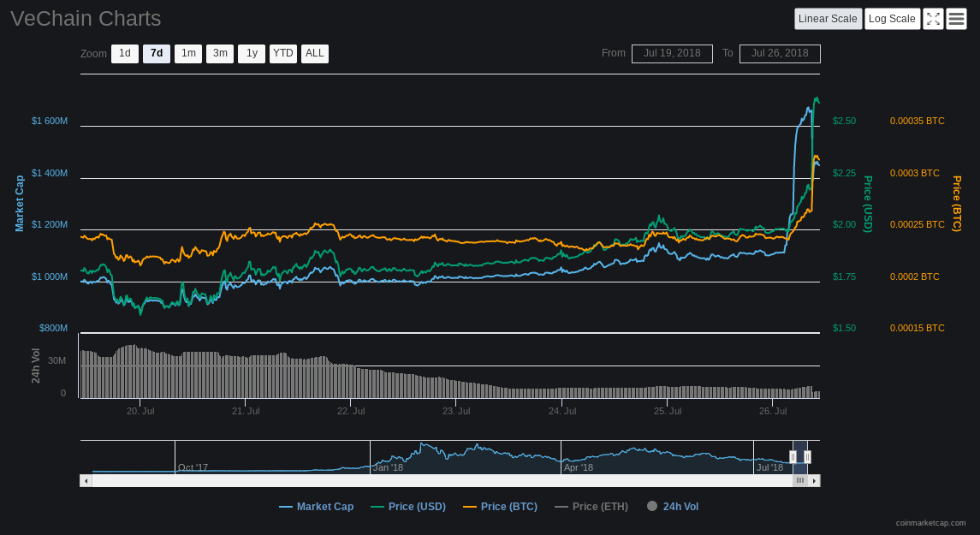Screen dimensions: 980x535
Task: Toggle fullscreen chart view icon
Action: pos(933,19)
